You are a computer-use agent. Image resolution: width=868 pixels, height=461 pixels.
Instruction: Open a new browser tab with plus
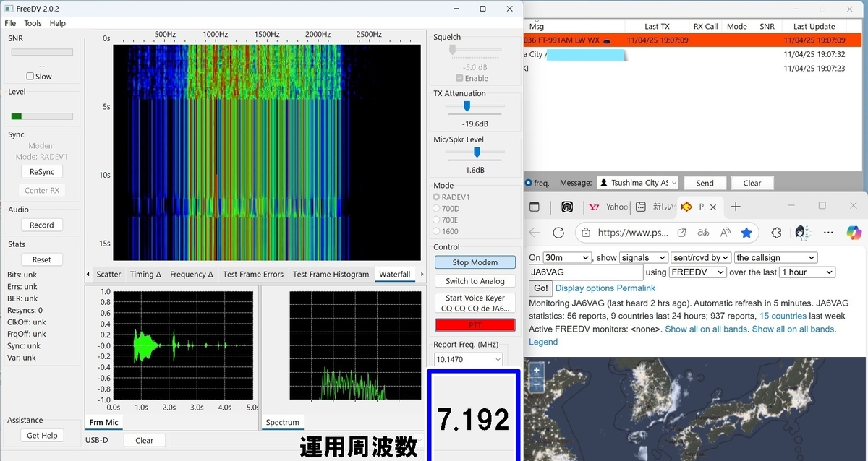[x=736, y=207]
